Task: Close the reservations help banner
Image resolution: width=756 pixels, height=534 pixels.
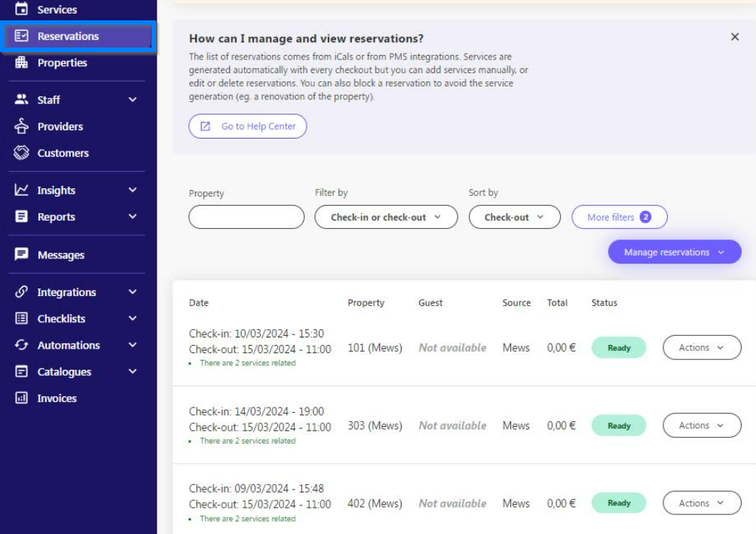Action: (735, 37)
